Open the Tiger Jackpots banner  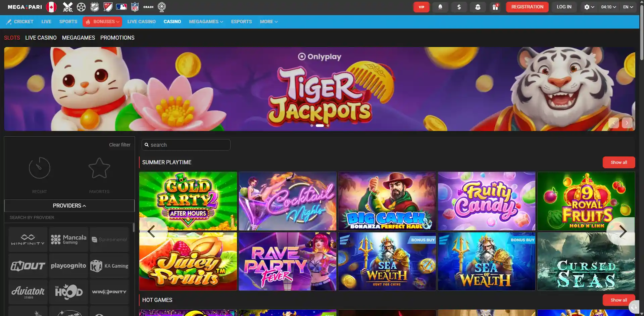tap(319, 89)
